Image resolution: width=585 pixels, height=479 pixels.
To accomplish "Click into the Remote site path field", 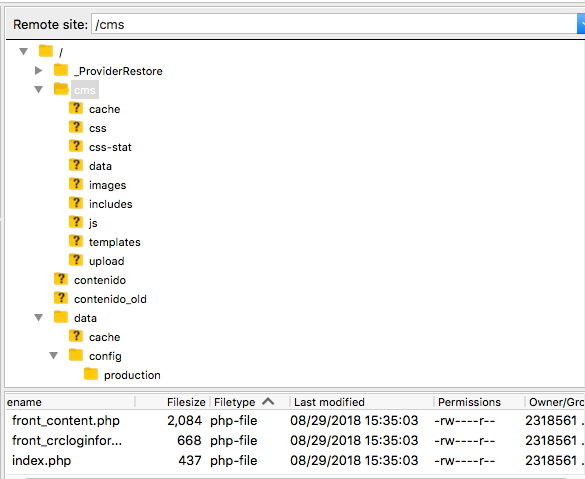I will [x=334, y=24].
